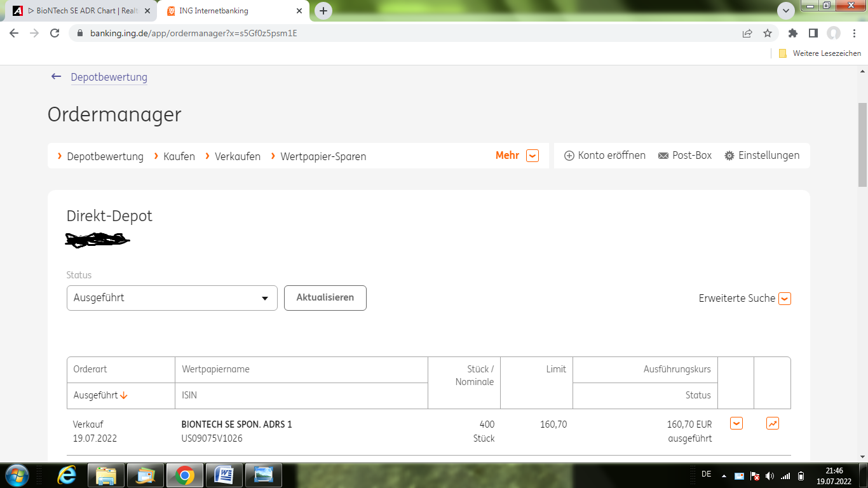This screenshot has height=488, width=868.
Task: Open the Chrome side panel icon
Action: [x=813, y=33]
